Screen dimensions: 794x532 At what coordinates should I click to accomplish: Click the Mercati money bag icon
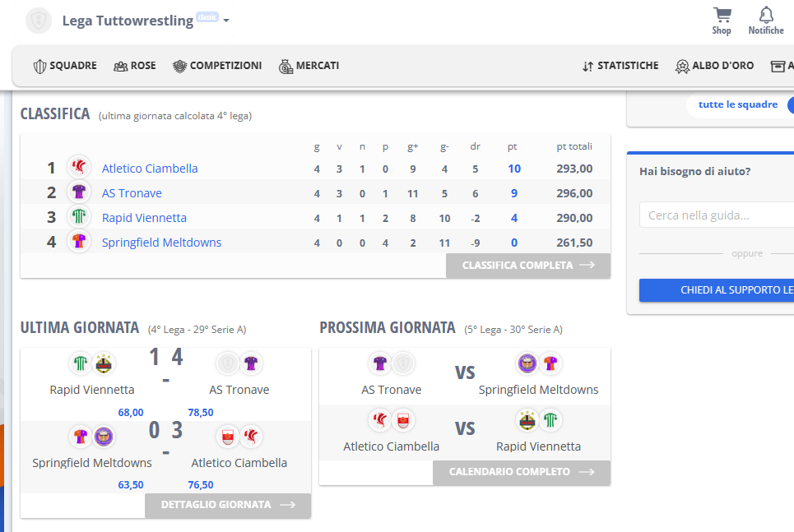coord(286,67)
